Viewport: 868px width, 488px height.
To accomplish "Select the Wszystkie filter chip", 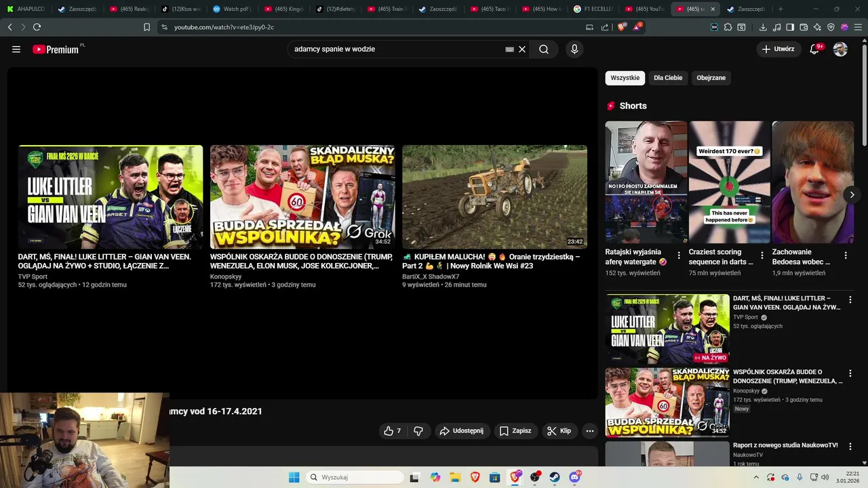I will (x=625, y=78).
